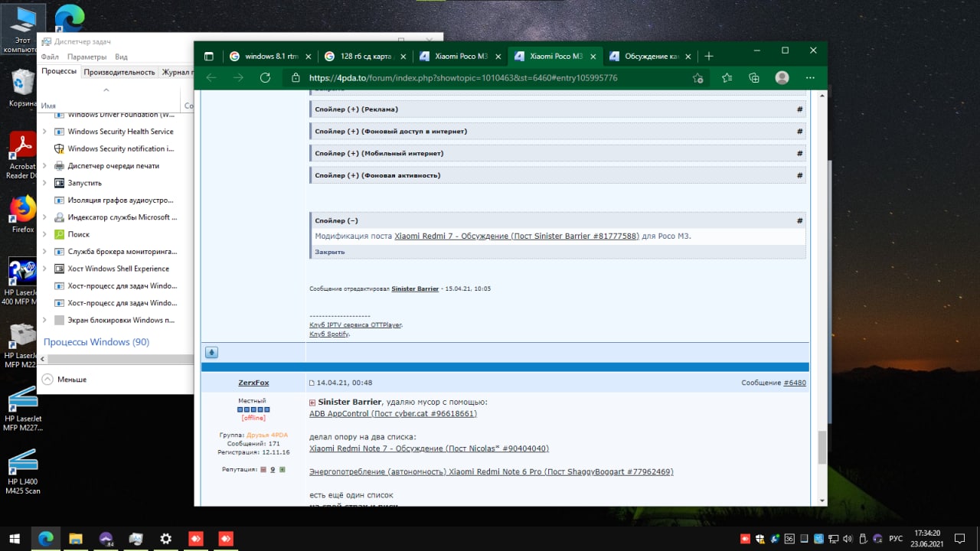980x551 pixels.
Task: View site information lock icon
Action: 296,77
